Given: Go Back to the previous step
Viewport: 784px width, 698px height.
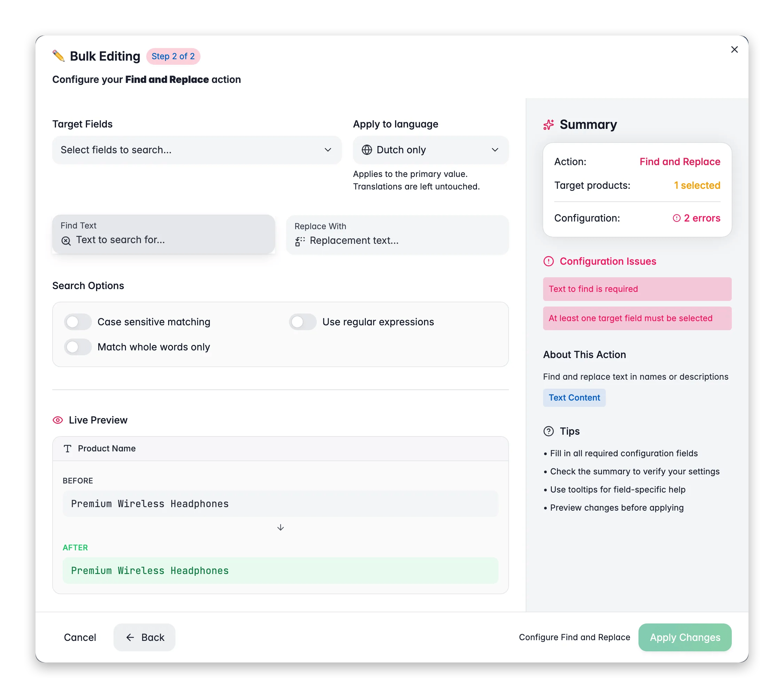Looking at the screenshot, I should pyautogui.click(x=144, y=637).
